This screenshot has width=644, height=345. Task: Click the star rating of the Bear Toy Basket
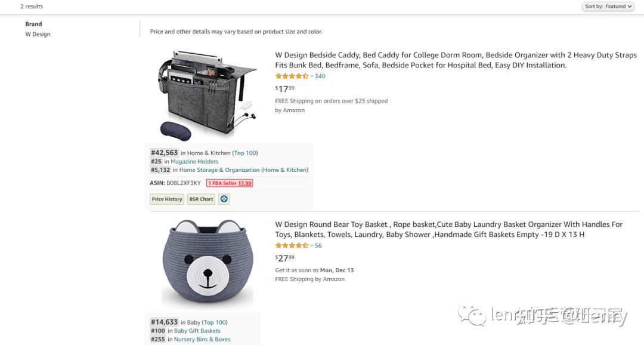[292, 246]
